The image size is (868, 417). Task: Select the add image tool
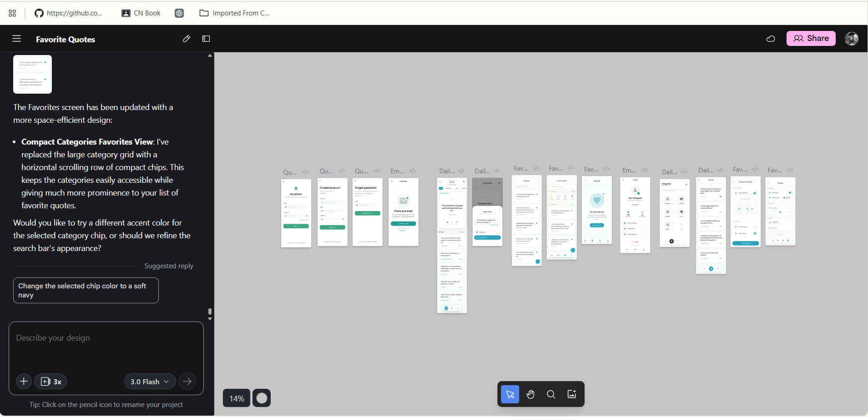click(572, 394)
